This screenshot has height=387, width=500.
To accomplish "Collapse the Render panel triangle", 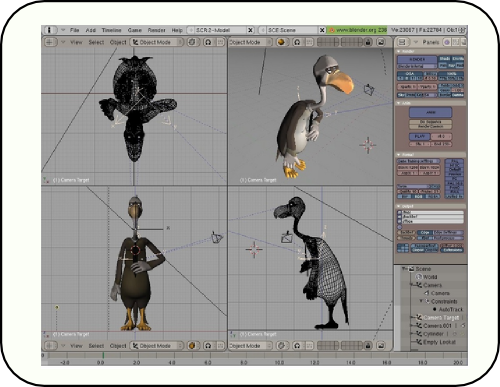I will pos(398,51).
